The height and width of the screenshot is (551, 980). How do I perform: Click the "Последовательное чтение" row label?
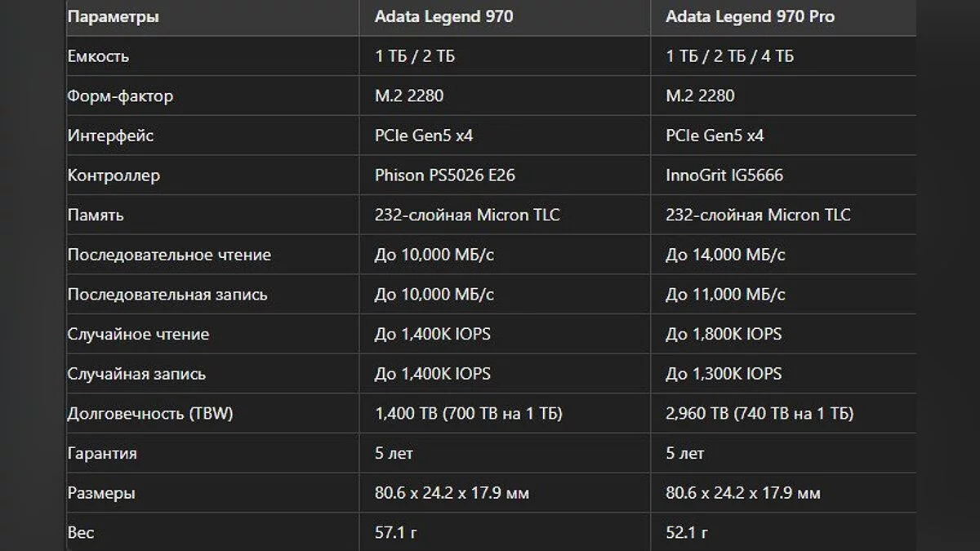(169, 255)
